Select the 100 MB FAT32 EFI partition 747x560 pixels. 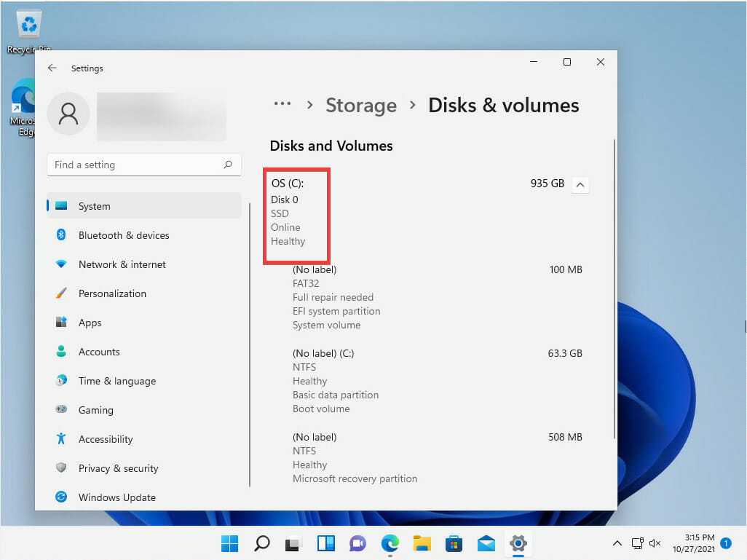tap(438, 297)
